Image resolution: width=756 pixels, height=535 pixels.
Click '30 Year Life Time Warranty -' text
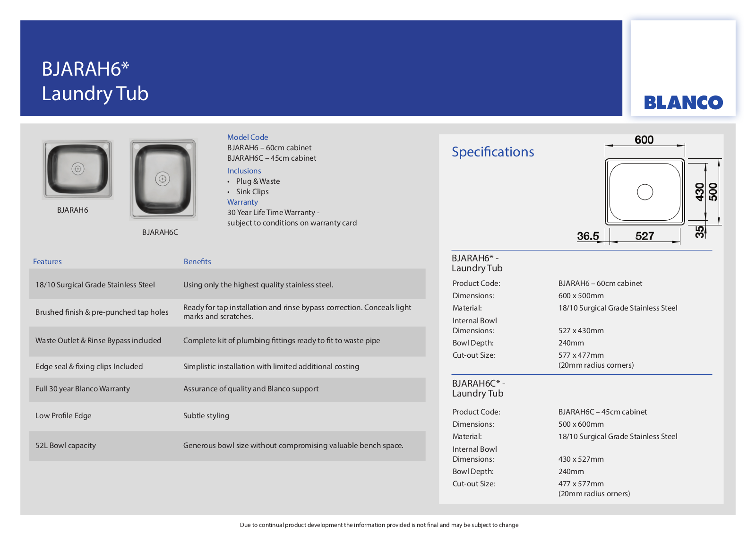tap(274, 212)
